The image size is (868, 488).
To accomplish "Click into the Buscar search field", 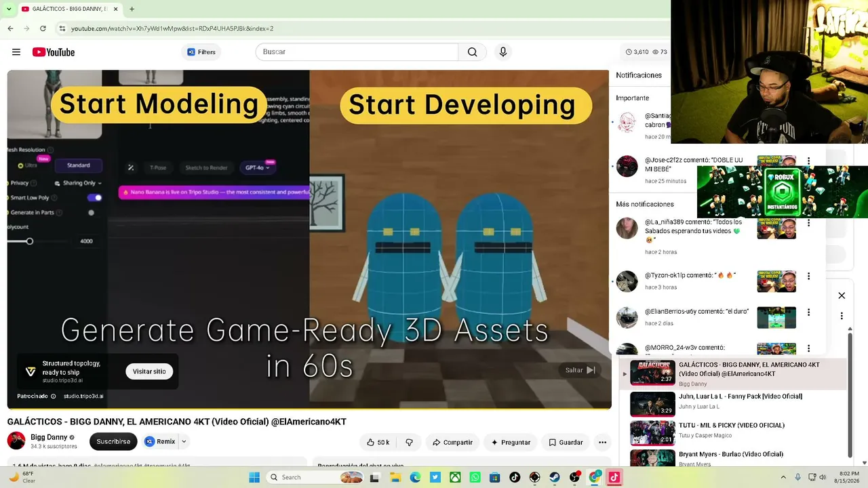I will pyautogui.click(x=357, y=52).
